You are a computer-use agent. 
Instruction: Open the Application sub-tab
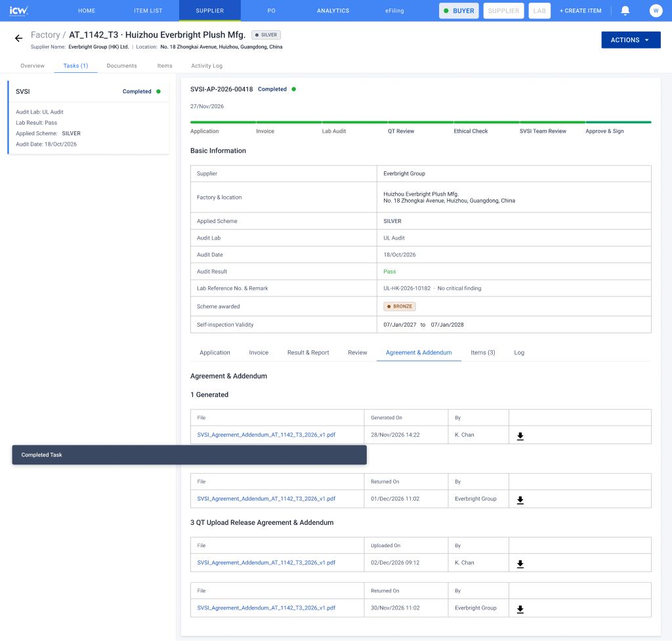click(215, 352)
